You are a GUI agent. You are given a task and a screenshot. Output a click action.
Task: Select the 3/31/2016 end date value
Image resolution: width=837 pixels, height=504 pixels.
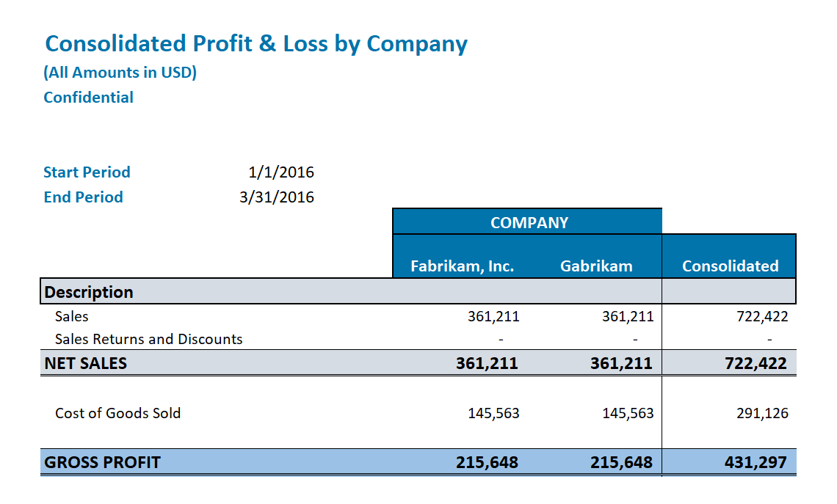(x=277, y=197)
